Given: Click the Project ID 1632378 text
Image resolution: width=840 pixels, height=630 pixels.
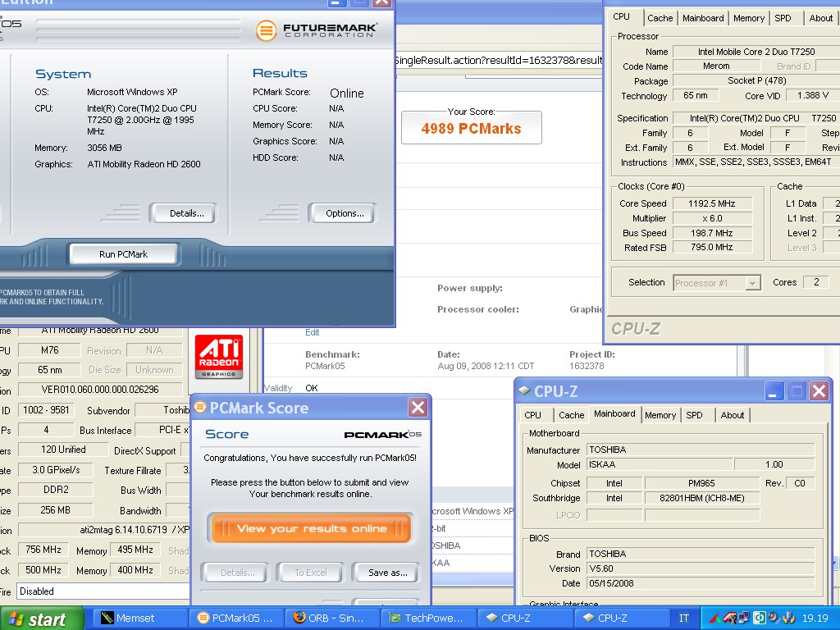Looking at the screenshot, I should [587, 367].
